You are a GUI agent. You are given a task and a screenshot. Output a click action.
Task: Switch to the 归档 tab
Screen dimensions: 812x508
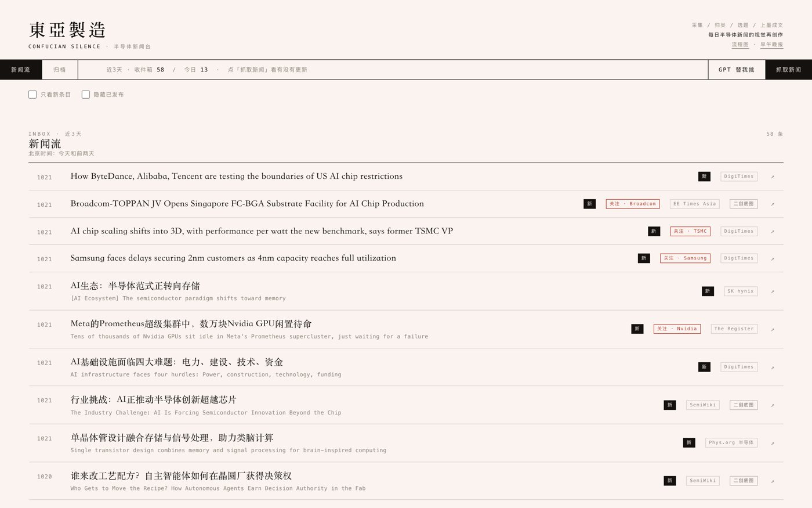[x=60, y=70]
